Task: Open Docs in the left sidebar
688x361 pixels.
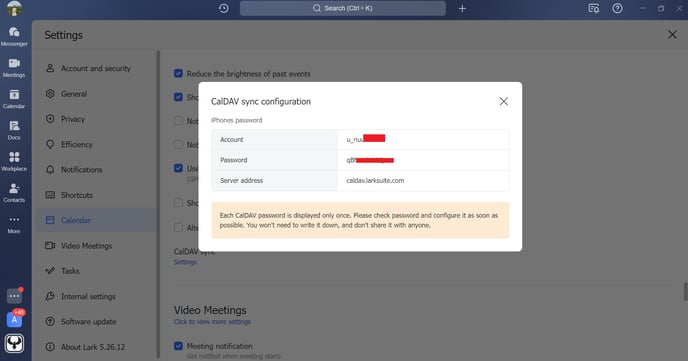Action: click(x=14, y=130)
